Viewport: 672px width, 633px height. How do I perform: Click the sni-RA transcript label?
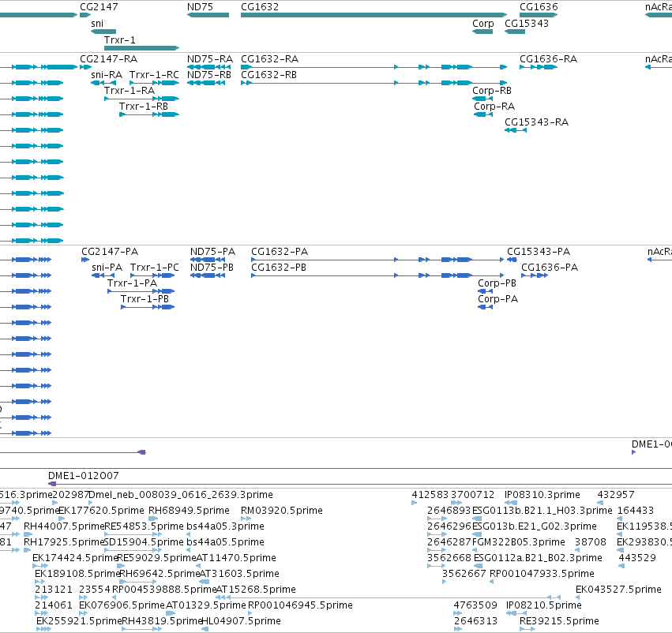click(x=107, y=75)
